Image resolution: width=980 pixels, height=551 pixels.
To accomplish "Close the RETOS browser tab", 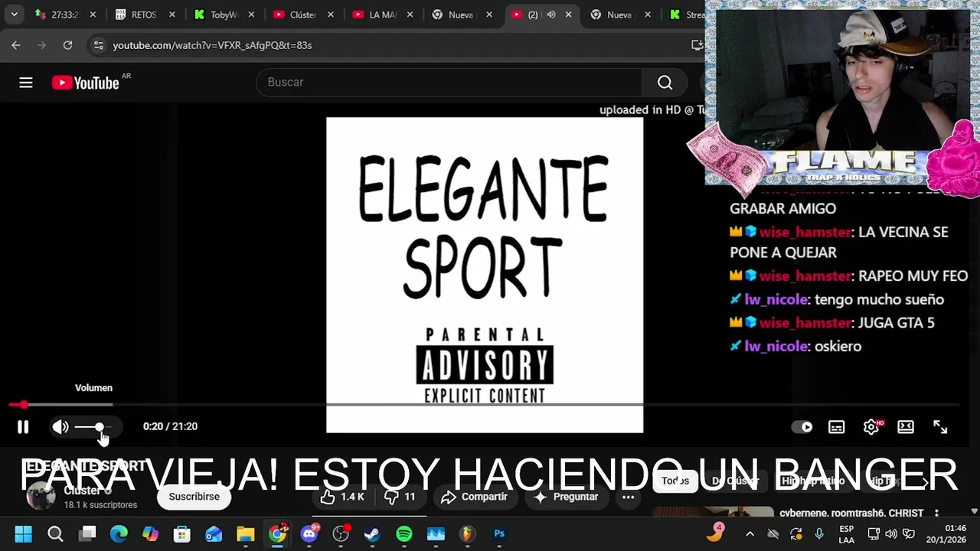I will [172, 15].
